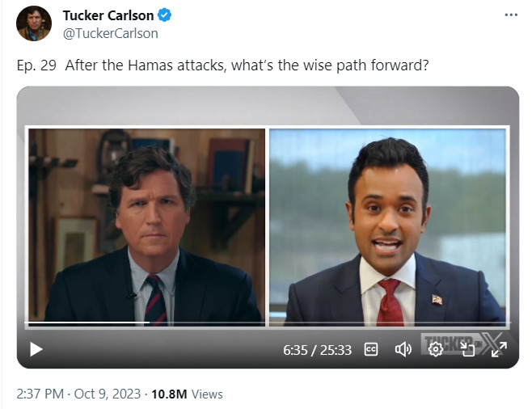Click the 6:35 / 25:33 time display
532x409 pixels.
(x=317, y=350)
